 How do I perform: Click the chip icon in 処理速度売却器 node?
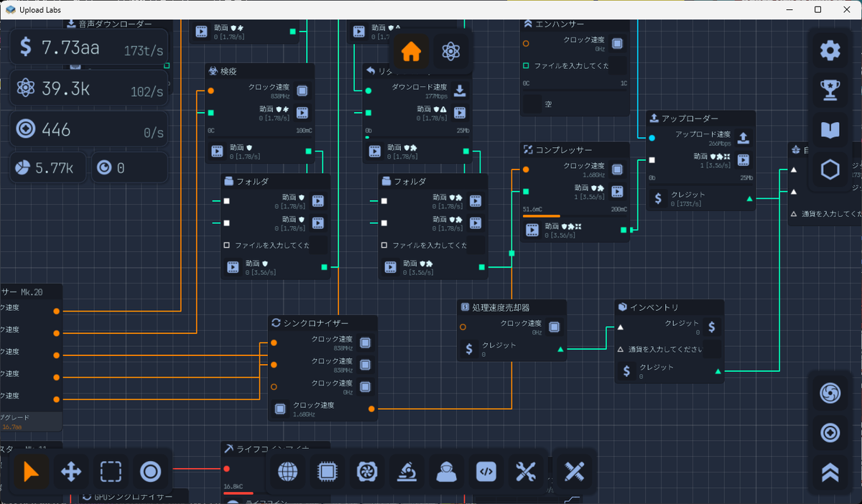555,327
